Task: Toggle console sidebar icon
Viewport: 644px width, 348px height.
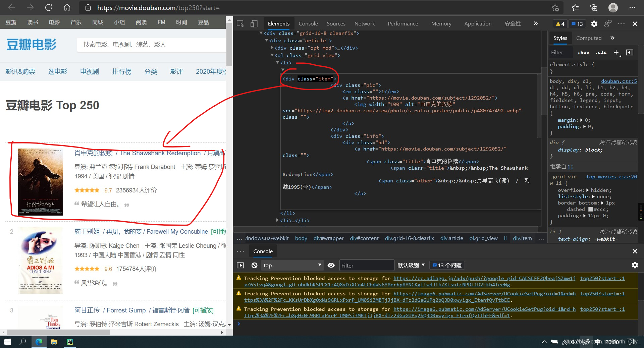Action: tap(240, 265)
